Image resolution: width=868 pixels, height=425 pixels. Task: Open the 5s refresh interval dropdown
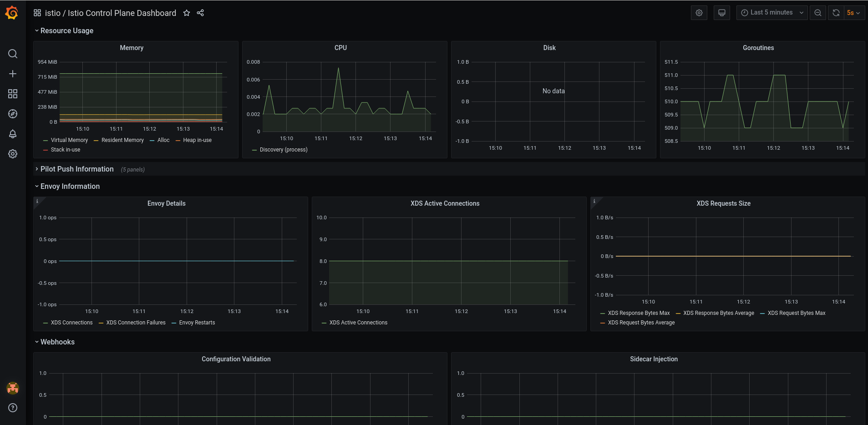pyautogui.click(x=853, y=13)
